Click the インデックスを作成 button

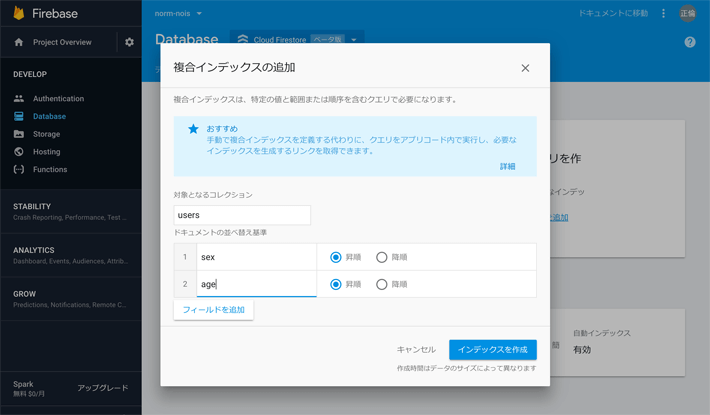[492, 350]
